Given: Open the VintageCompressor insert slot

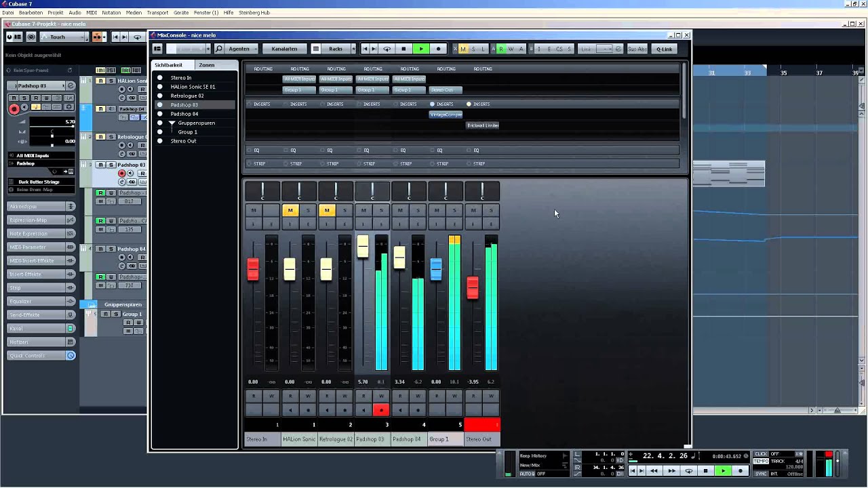Looking at the screenshot, I should [x=446, y=115].
